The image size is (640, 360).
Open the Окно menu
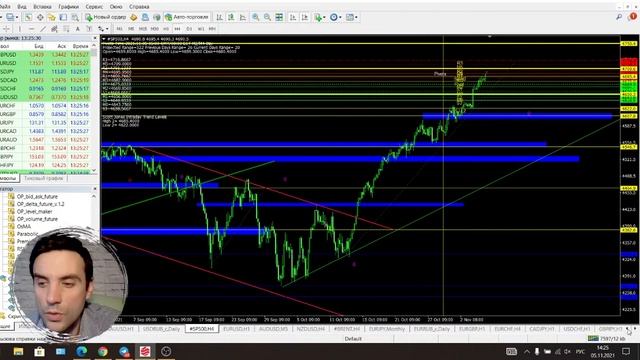(x=116, y=7)
